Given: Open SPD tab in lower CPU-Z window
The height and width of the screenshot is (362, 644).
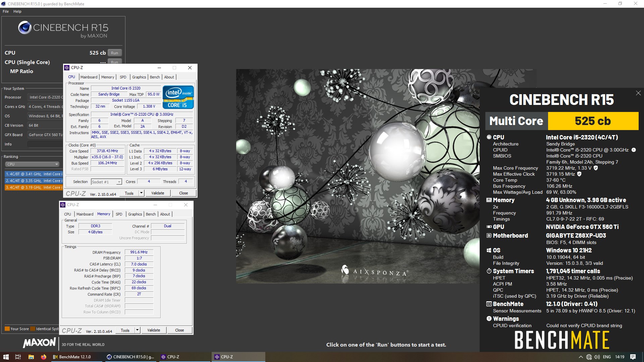Looking at the screenshot, I should click(119, 214).
